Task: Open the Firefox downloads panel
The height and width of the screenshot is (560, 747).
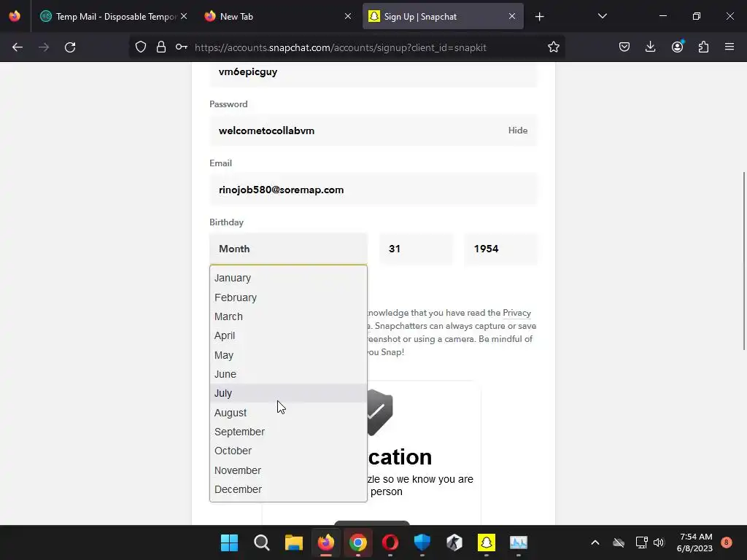Action: tap(650, 47)
